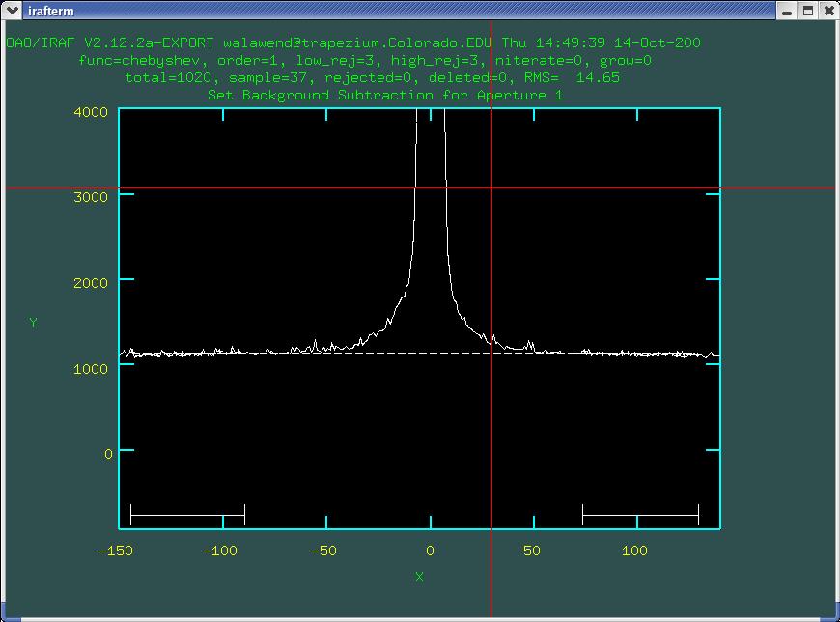Click the 'func=chebyshev' parameter text
This screenshot has height=622, width=840.
(139, 61)
